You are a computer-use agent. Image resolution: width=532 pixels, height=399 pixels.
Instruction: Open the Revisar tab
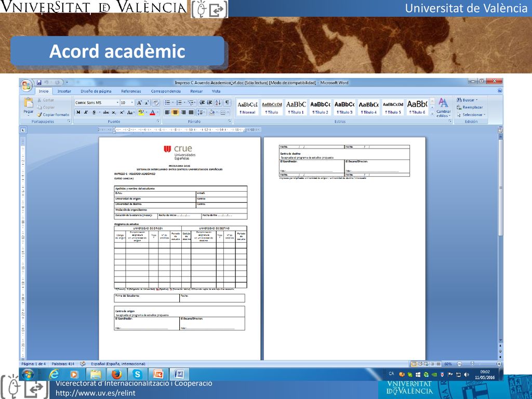click(196, 91)
